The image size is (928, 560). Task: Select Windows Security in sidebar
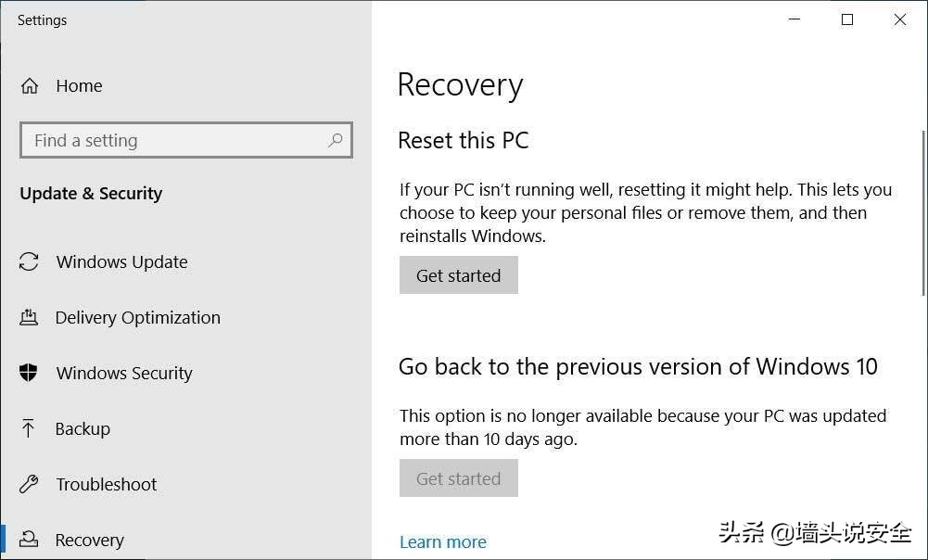point(124,374)
